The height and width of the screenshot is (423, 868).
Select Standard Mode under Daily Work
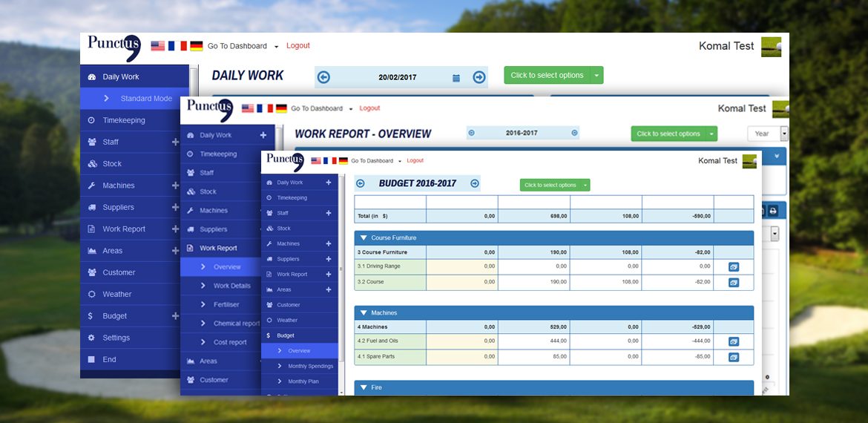146,99
